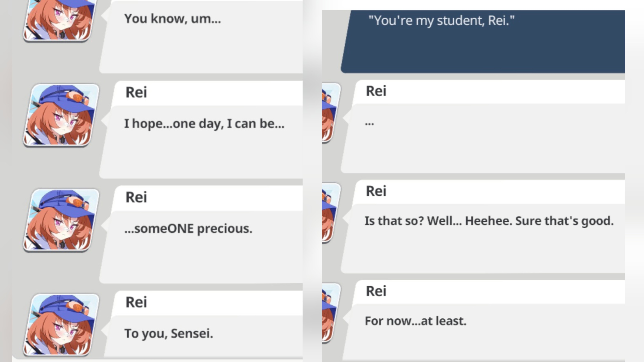Click Rei's avatar beside "To you, Sensei."

click(62, 325)
